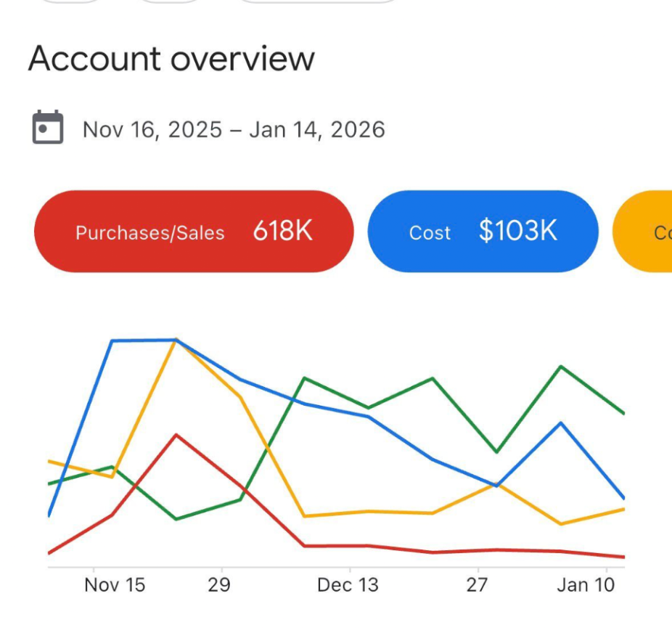672x633 pixels.
Task: Click the $103K cost value
Action: click(518, 231)
